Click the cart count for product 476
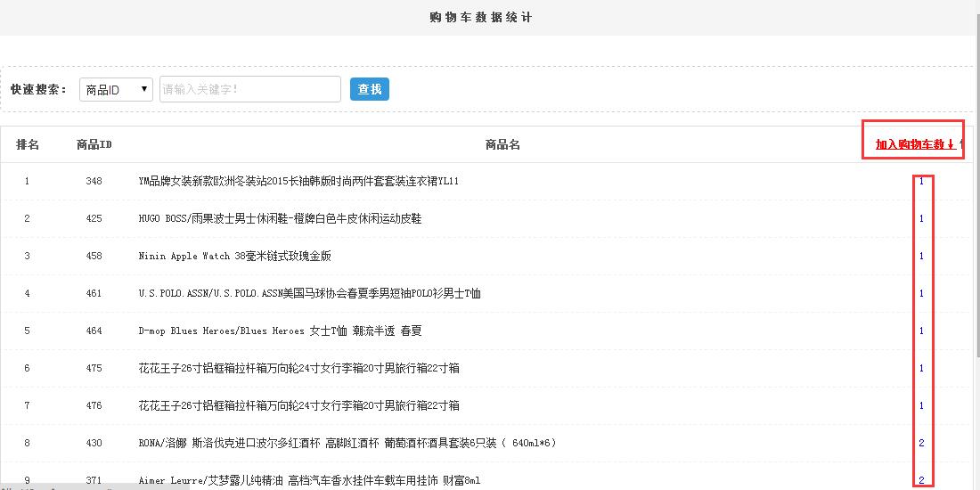Screen dimensions: 980x490 pyautogui.click(x=921, y=405)
